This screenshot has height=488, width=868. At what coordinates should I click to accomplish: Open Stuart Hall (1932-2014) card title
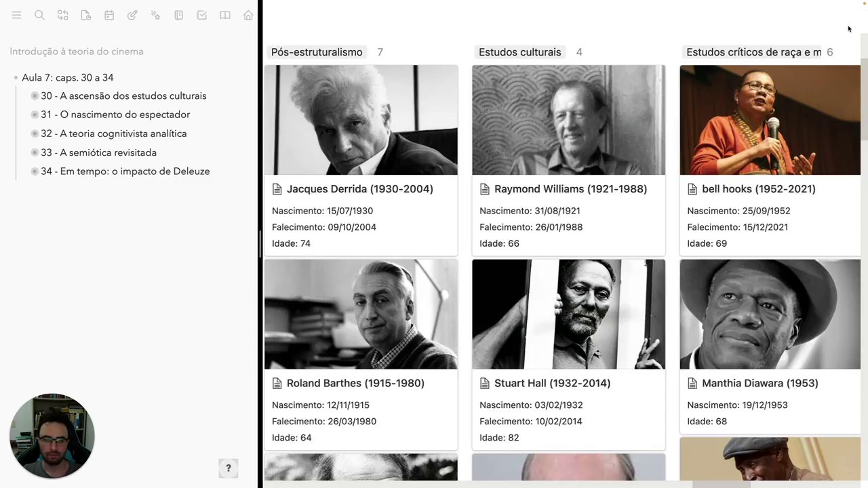(552, 384)
